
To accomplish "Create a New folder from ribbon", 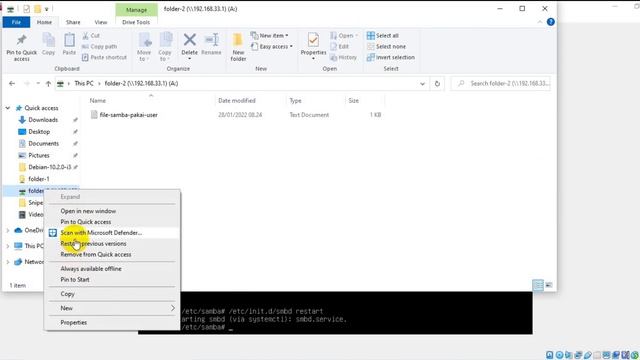I will (x=238, y=47).
